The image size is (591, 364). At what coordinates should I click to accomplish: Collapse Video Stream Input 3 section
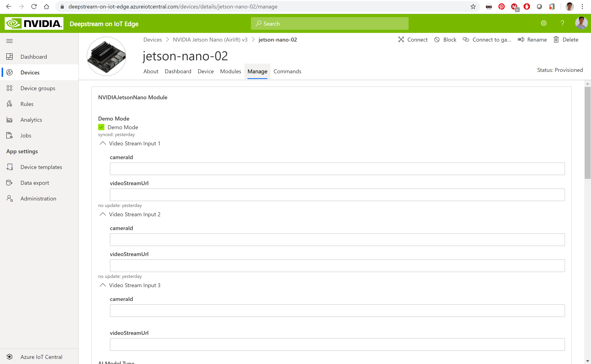point(103,285)
